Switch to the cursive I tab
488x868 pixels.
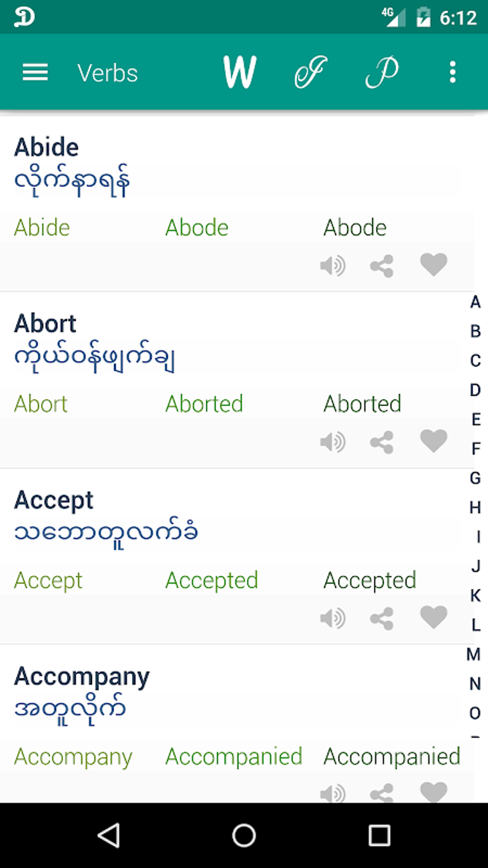click(x=311, y=73)
